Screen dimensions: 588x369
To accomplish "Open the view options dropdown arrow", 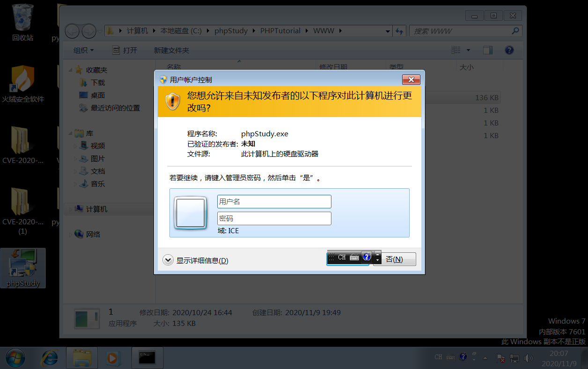I will [468, 50].
